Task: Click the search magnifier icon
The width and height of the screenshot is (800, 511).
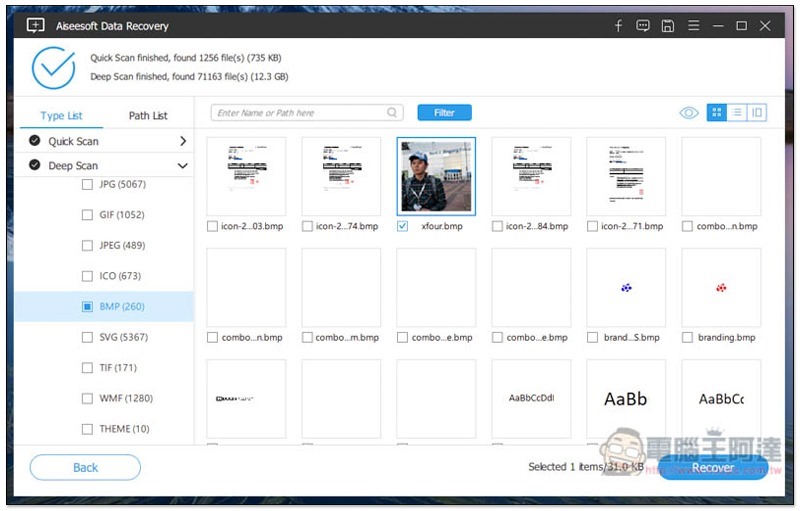Action: tap(393, 113)
